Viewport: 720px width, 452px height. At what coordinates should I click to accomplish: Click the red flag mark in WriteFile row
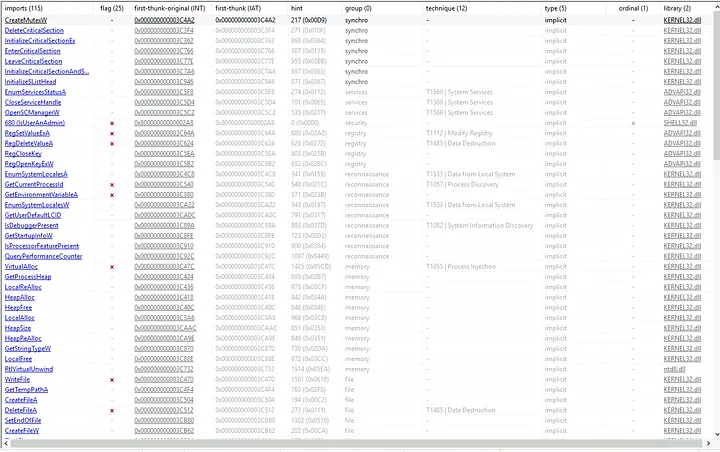[112, 380]
